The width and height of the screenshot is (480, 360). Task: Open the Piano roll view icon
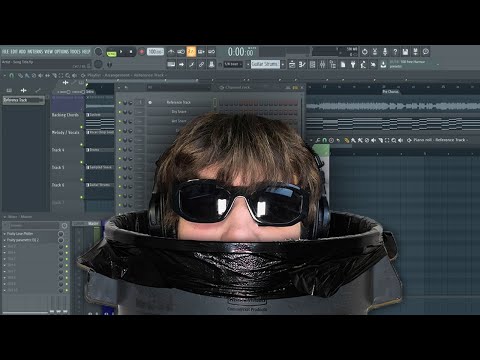tap(302, 64)
